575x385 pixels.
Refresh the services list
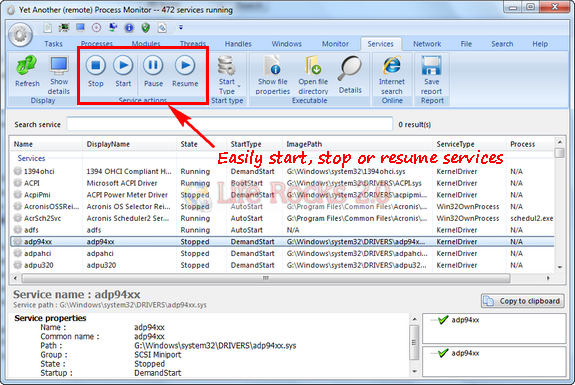point(27,72)
